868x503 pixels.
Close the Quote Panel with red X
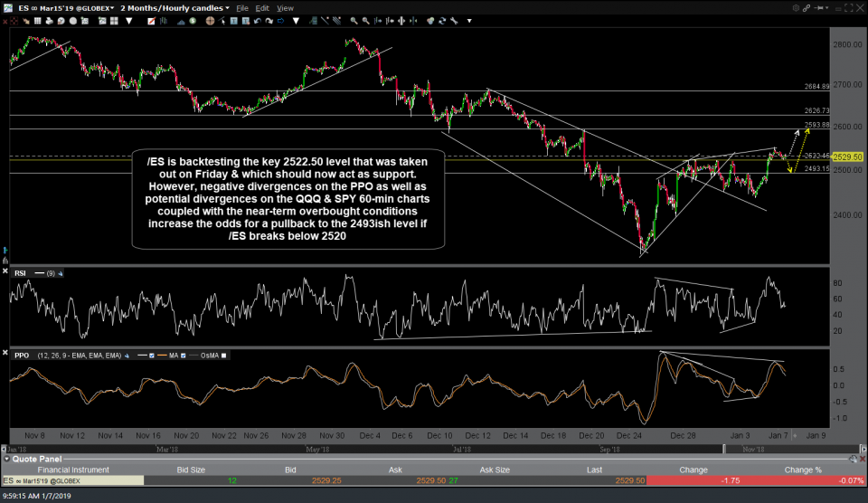pos(863,459)
